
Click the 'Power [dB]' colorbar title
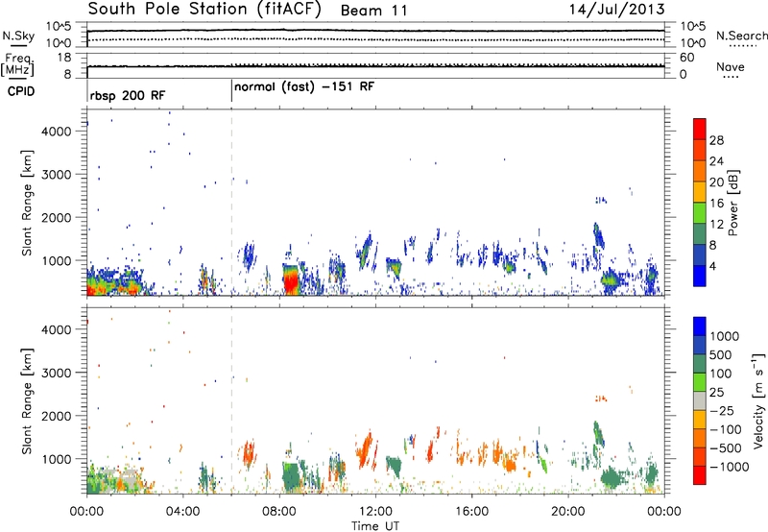(732, 203)
